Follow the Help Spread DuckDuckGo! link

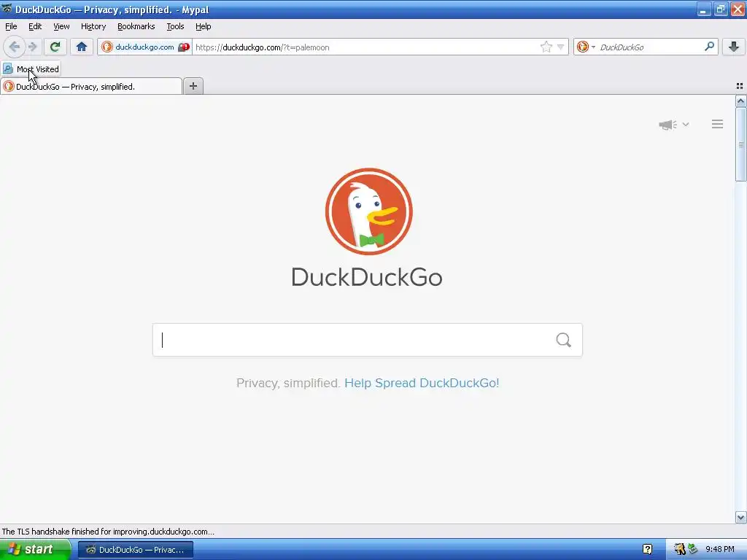[422, 383]
